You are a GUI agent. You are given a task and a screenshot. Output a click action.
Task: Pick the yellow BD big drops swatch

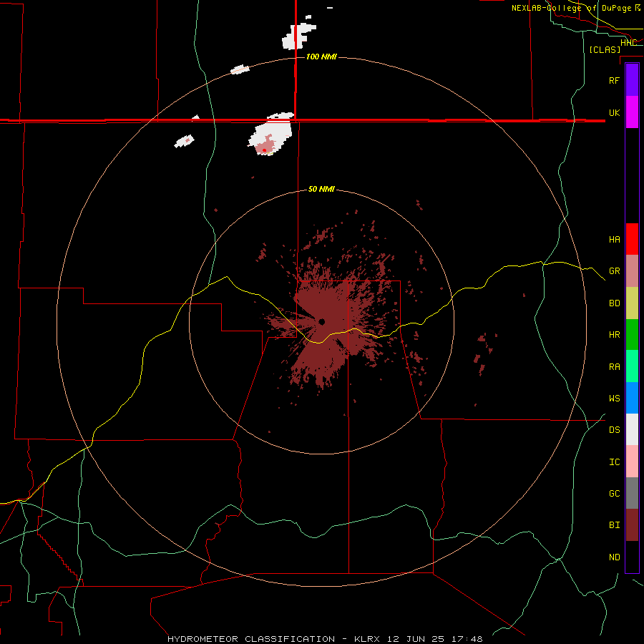pos(632,303)
